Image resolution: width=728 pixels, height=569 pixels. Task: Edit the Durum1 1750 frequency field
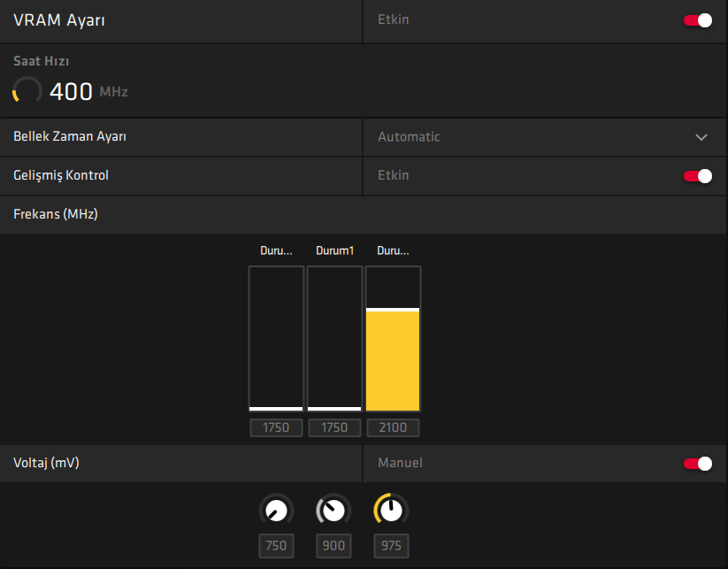334,427
